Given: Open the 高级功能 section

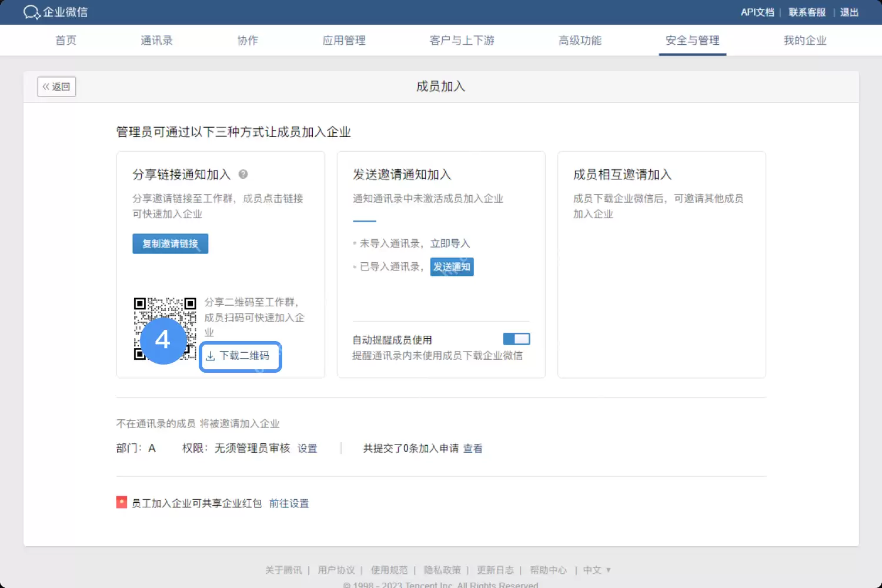Looking at the screenshot, I should 580,40.
